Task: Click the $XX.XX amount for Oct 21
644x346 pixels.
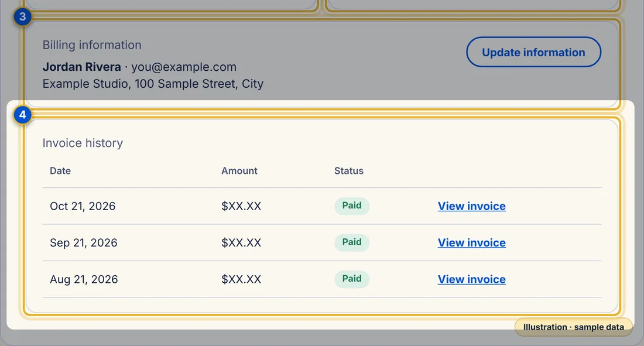Action: click(x=241, y=206)
